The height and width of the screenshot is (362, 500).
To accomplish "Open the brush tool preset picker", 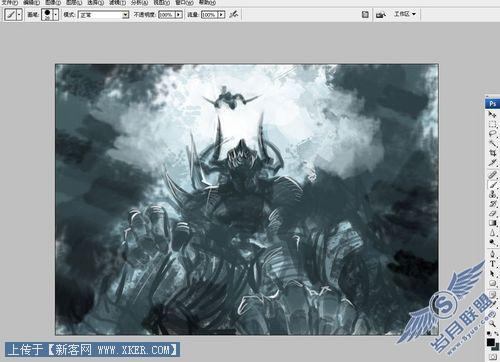I will 11,15.
